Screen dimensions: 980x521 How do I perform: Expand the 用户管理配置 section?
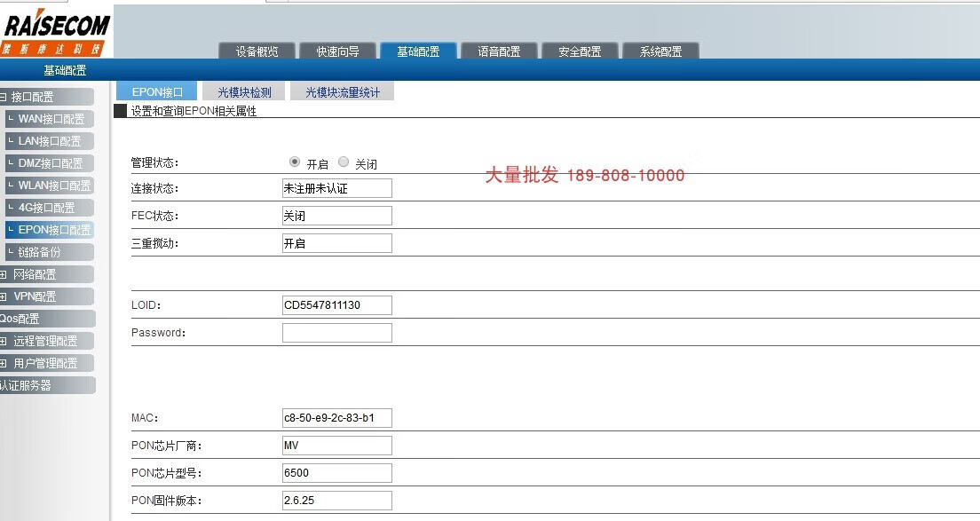click(4, 363)
